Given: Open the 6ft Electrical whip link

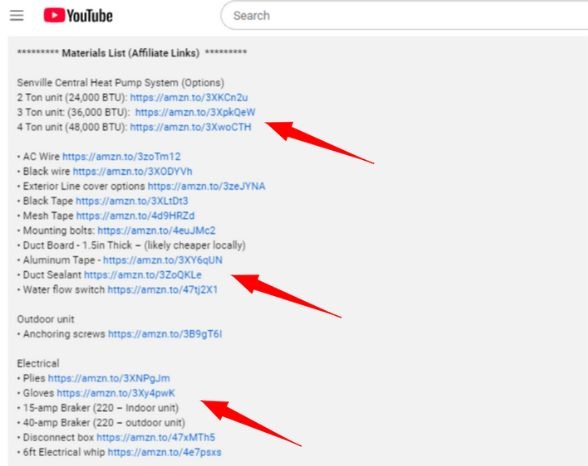Looking at the screenshot, I should (164, 452).
